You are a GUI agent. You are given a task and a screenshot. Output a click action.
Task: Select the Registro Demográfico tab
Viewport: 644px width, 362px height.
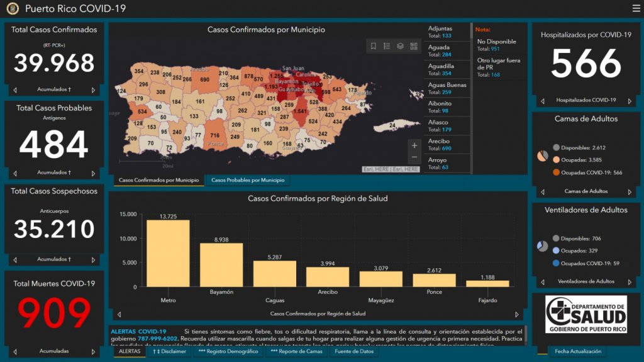[x=228, y=352]
